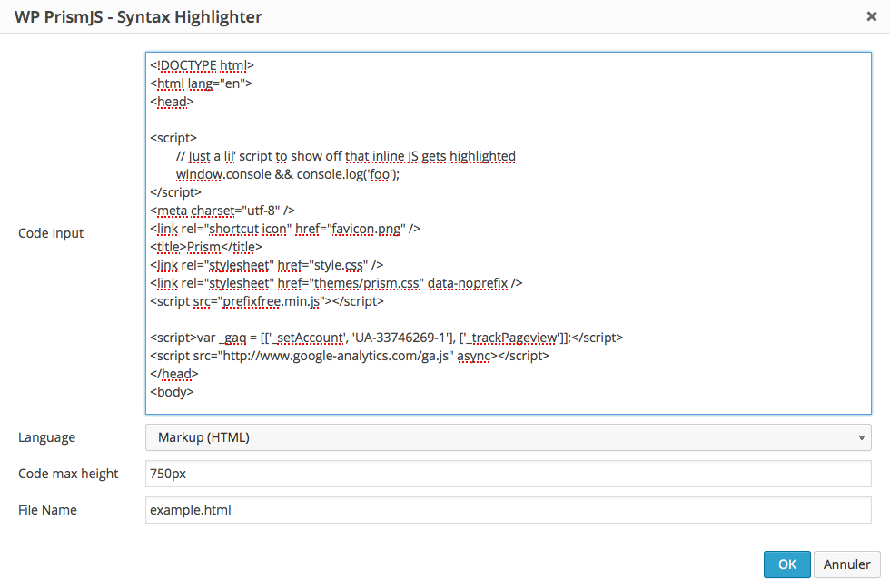Click the Language label

click(46, 437)
